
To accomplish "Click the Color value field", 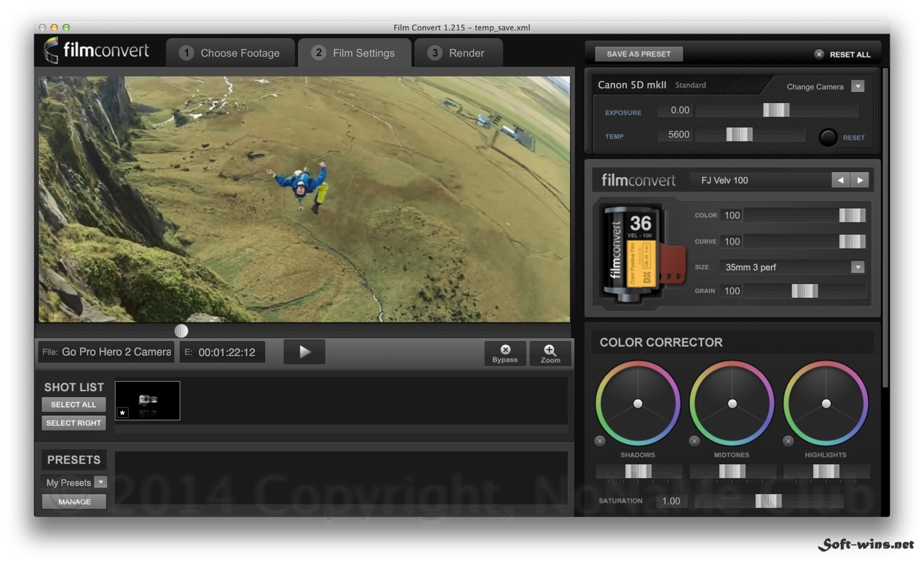I will click(x=731, y=215).
